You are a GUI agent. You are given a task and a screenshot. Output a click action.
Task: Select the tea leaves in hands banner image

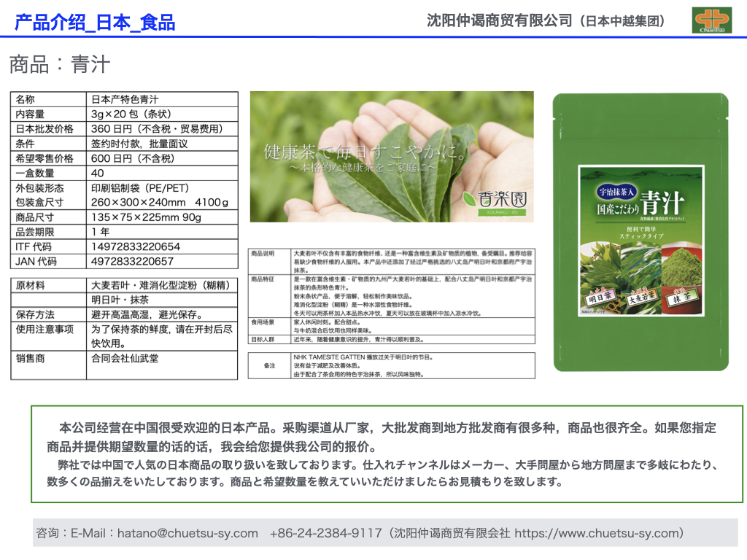391,156
